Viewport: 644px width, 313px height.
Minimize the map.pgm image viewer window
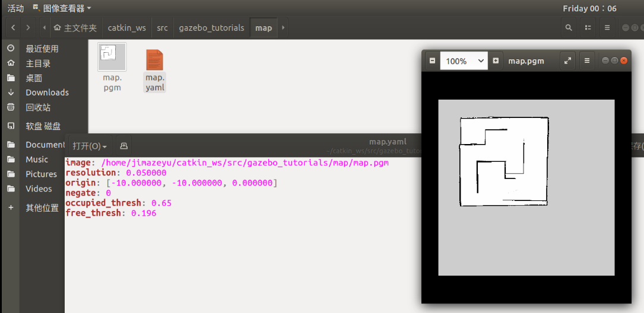click(x=605, y=60)
